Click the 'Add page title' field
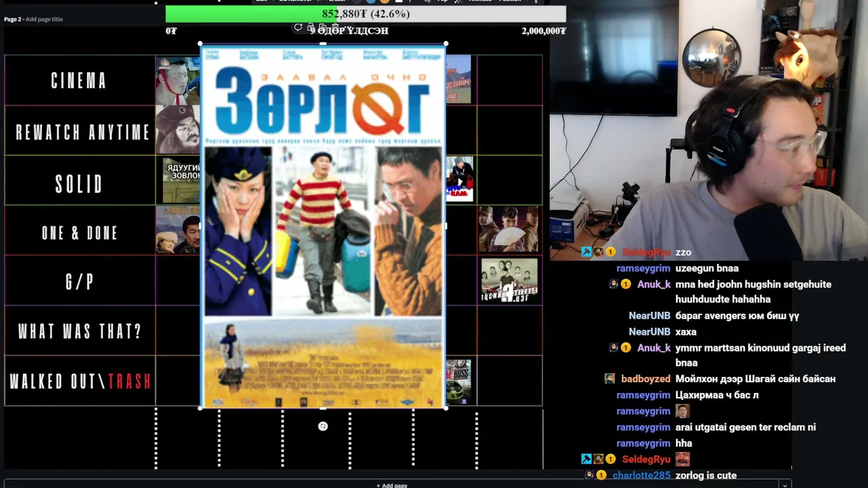 [44, 19]
